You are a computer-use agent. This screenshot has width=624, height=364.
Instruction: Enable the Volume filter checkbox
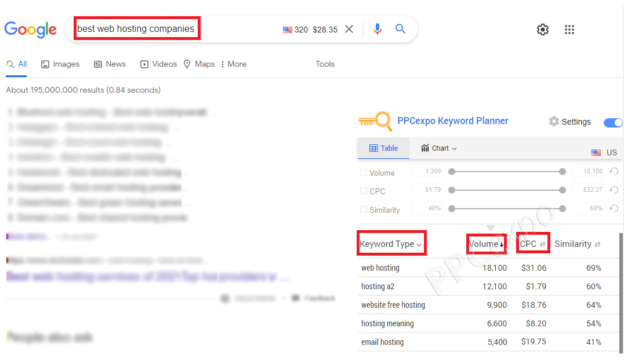(364, 172)
